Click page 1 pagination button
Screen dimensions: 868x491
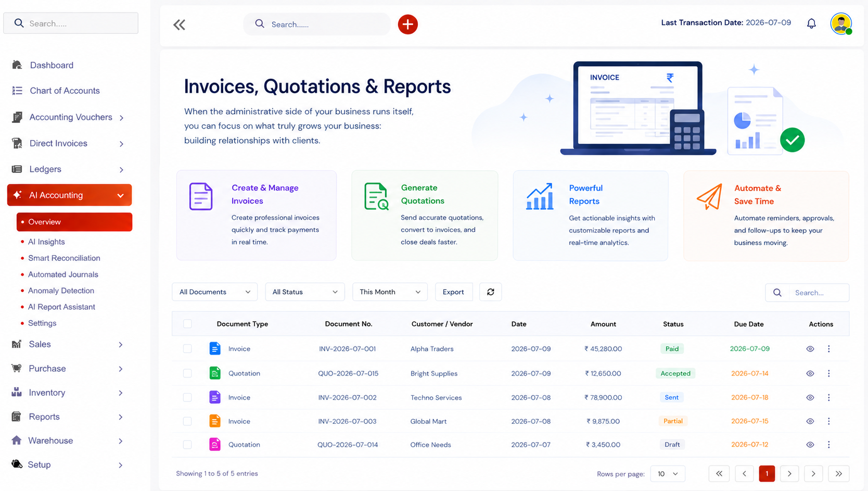(767, 474)
